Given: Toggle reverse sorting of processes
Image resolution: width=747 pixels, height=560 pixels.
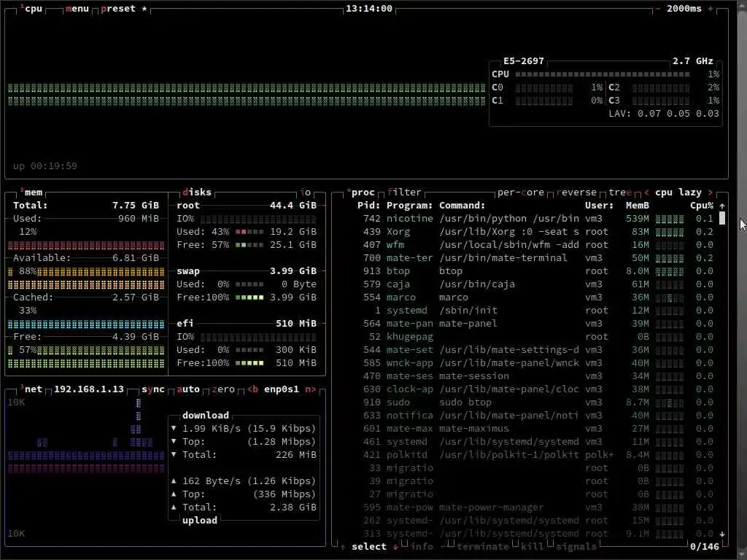Looking at the screenshot, I should pos(576,192).
